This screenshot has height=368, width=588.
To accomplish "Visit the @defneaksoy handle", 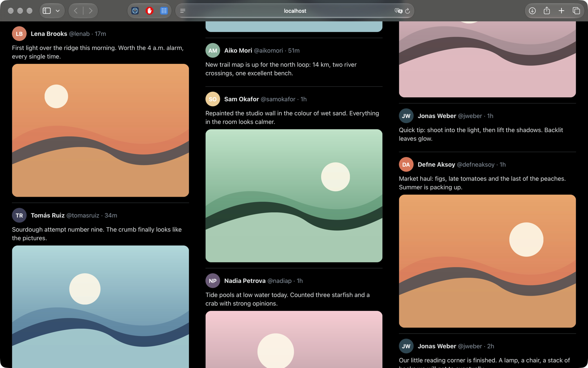I will coord(476,165).
